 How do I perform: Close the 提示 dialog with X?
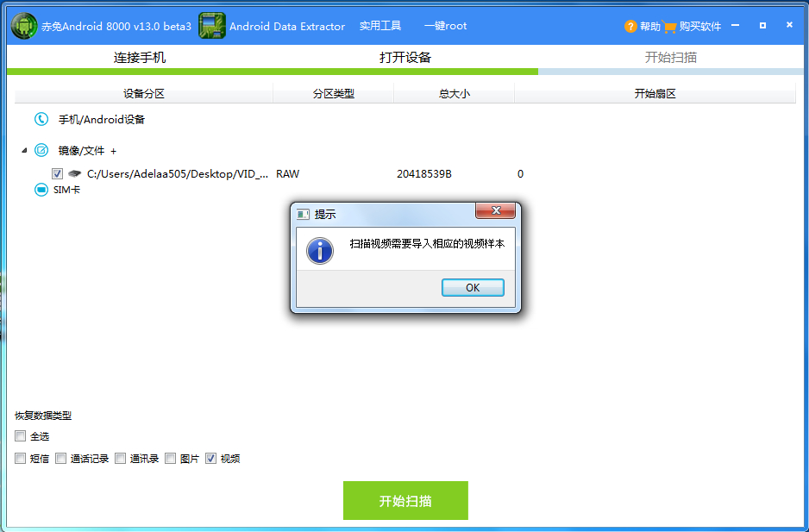495,210
